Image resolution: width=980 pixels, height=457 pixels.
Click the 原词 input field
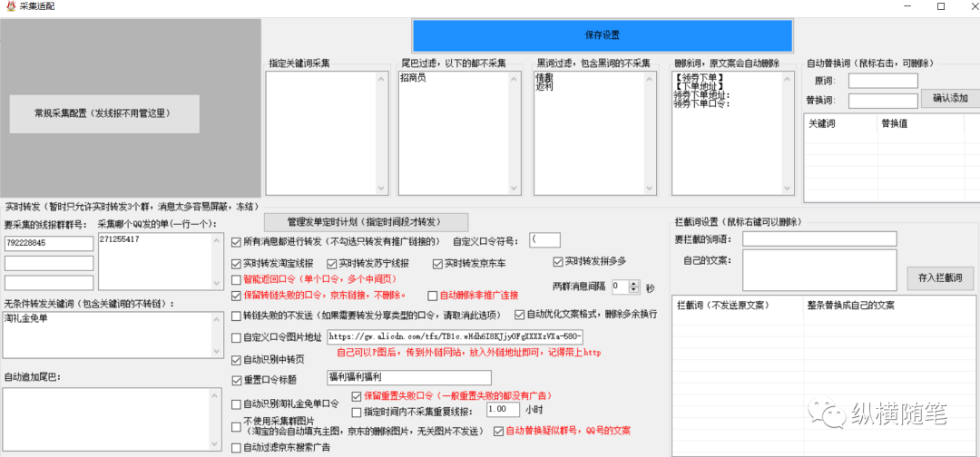click(x=883, y=82)
